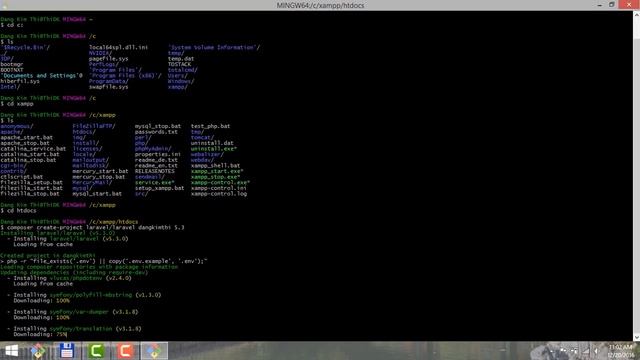Click the '$ cd htdocs' command line

18,211
